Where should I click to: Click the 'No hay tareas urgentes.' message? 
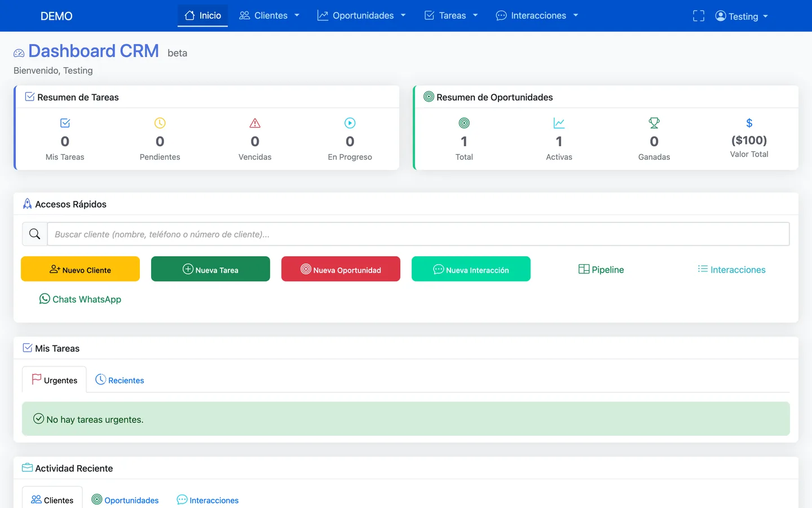point(95,419)
